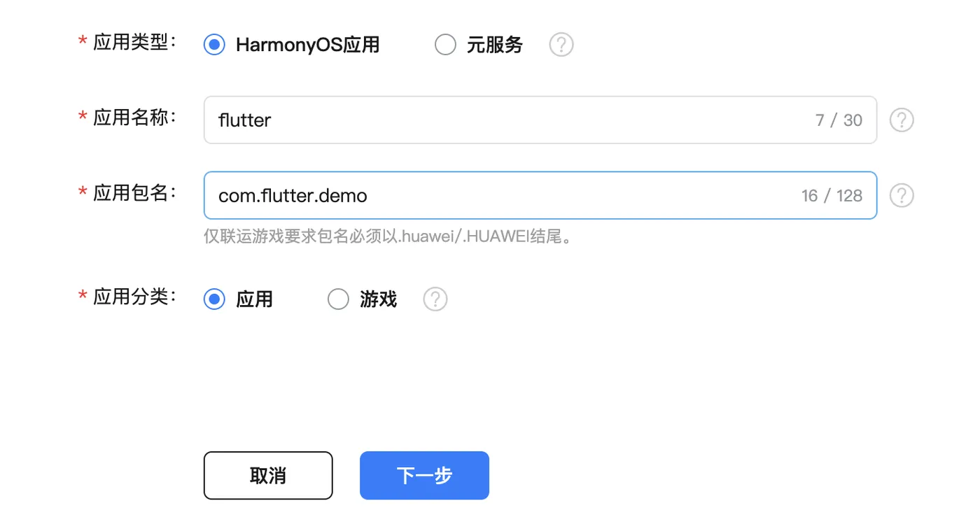This screenshot has width=980, height=524.
Task: Click the 16 / 128 character counter
Action: tap(832, 195)
